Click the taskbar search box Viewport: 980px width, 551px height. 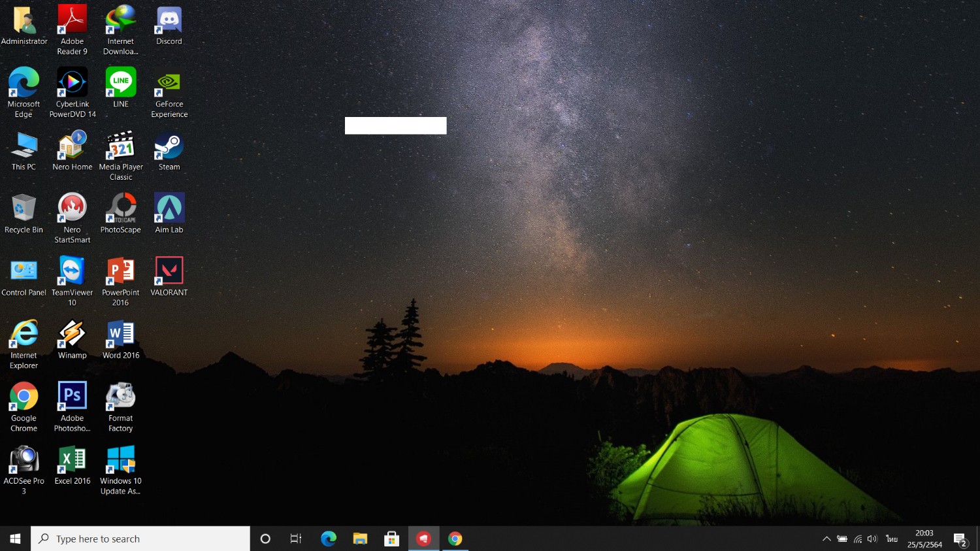click(140, 539)
